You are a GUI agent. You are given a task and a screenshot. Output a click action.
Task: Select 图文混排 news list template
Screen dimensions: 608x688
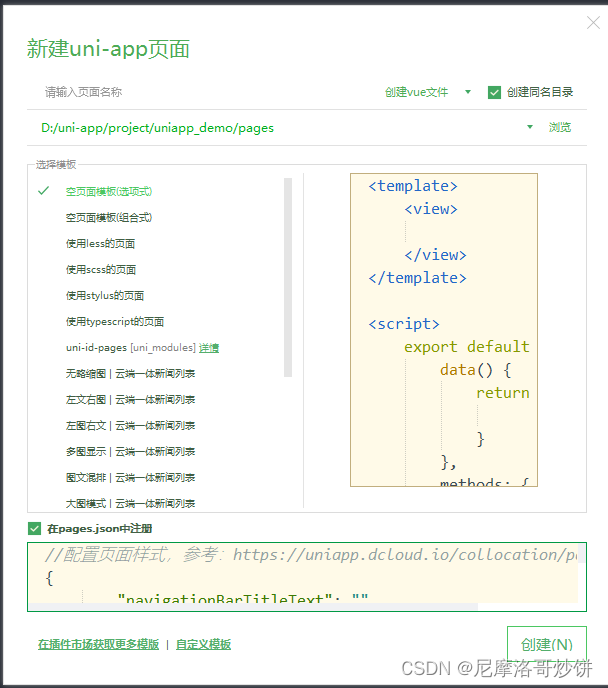[130, 477]
